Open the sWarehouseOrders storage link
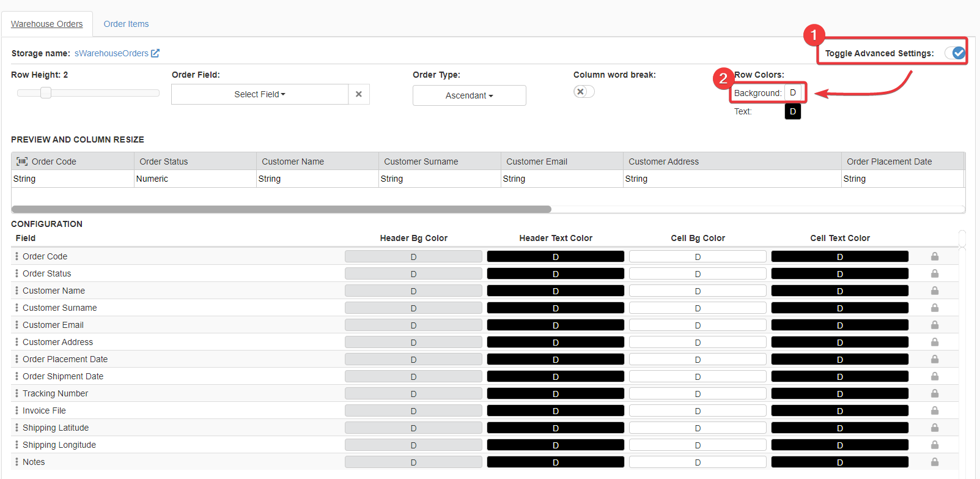 tap(111, 53)
